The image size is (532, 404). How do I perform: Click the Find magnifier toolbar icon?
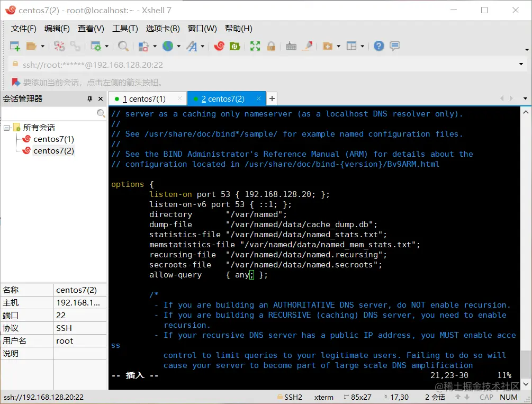[x=123, y=46]
